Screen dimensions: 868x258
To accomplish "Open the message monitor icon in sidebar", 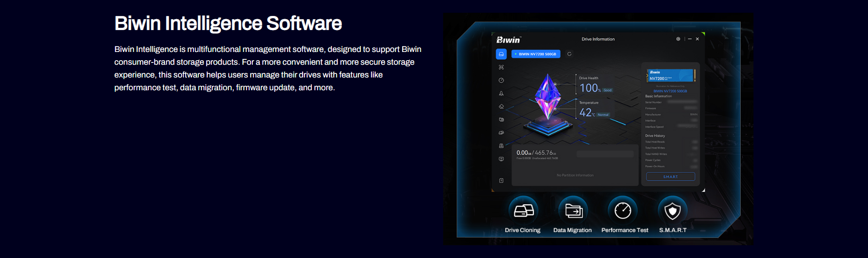I will (x=501, y=159).
